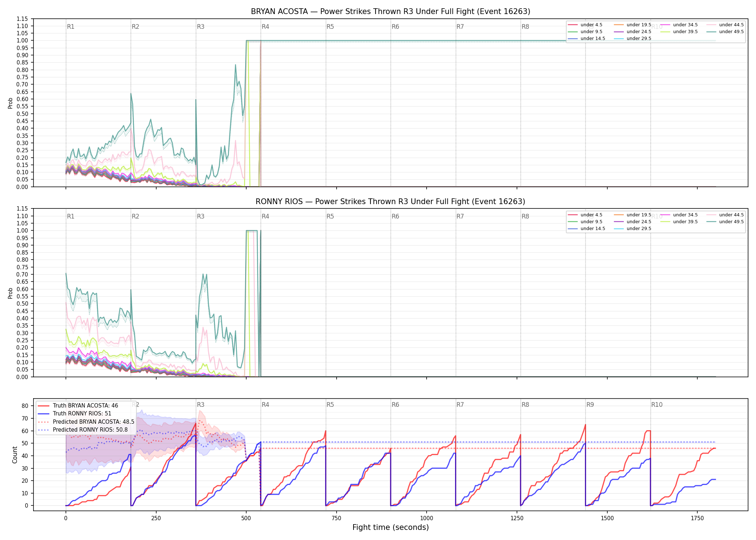Click the R9 round marker in count chart
The image size is (756, 540).
tap(590, 405)
